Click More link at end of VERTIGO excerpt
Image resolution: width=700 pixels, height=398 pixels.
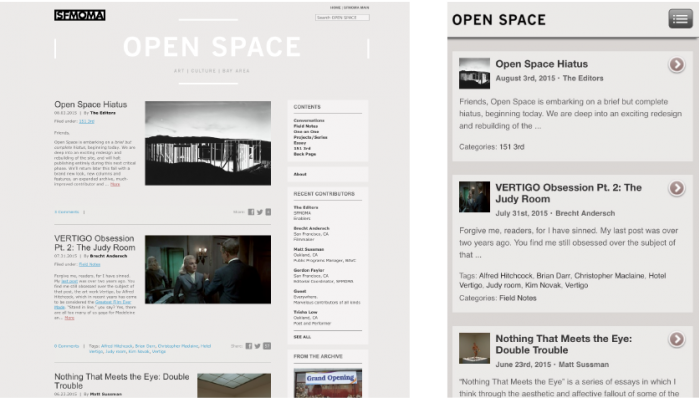coord(69,318)
